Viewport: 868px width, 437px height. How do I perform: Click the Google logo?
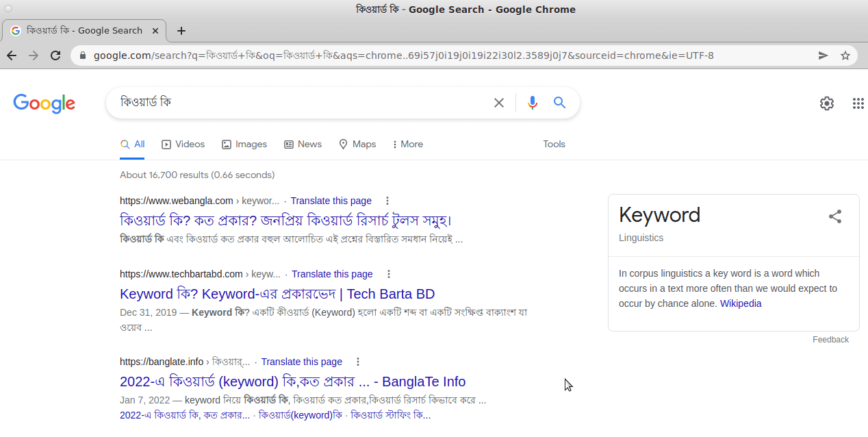[x=44, y=103]
